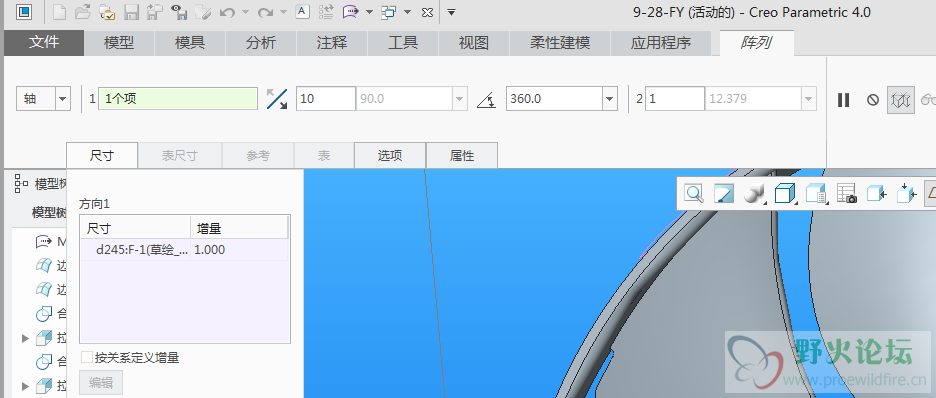936x398 pixels.
Task: Click the greyed page-with-pen icon
Action: [203, 12]
